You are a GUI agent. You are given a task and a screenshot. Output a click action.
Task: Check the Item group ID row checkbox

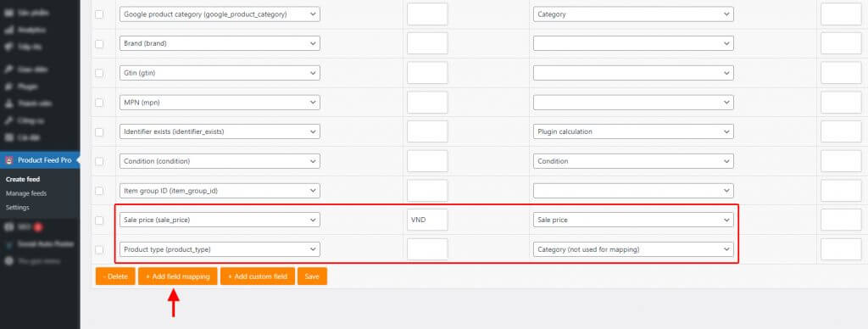click(99, 191)
